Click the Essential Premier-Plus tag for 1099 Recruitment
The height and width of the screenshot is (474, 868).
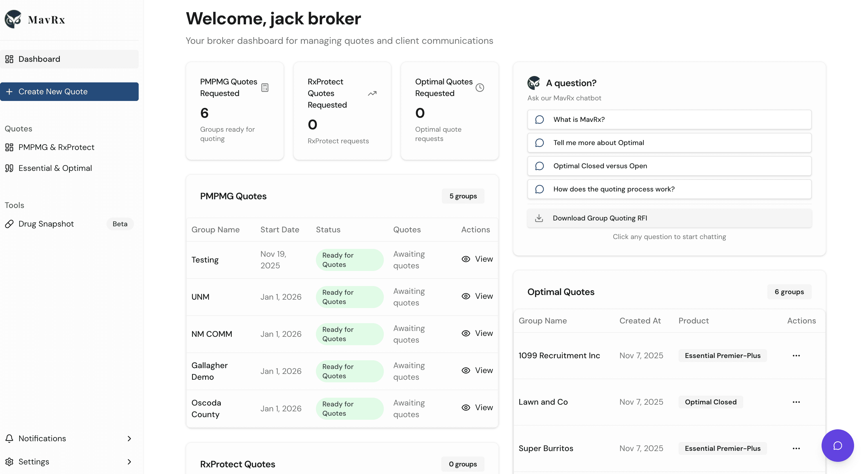pyautogui.click(x=723, y=356)
